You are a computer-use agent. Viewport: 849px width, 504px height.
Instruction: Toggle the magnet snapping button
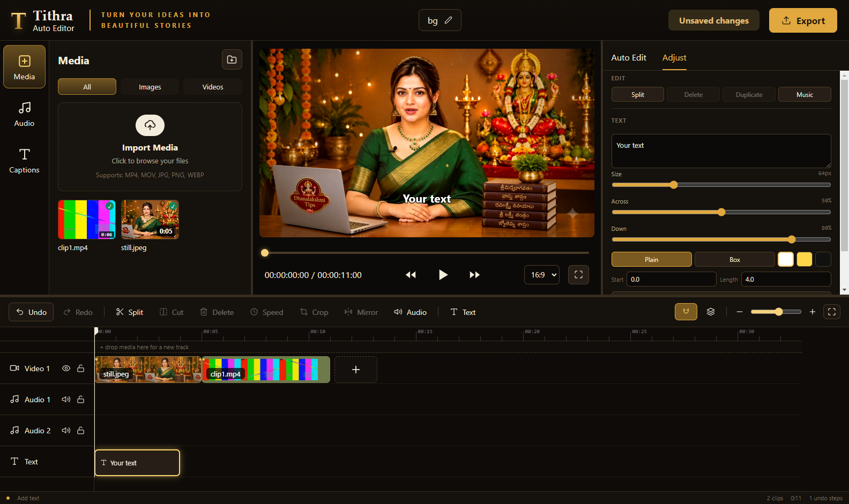coord(686,312)
